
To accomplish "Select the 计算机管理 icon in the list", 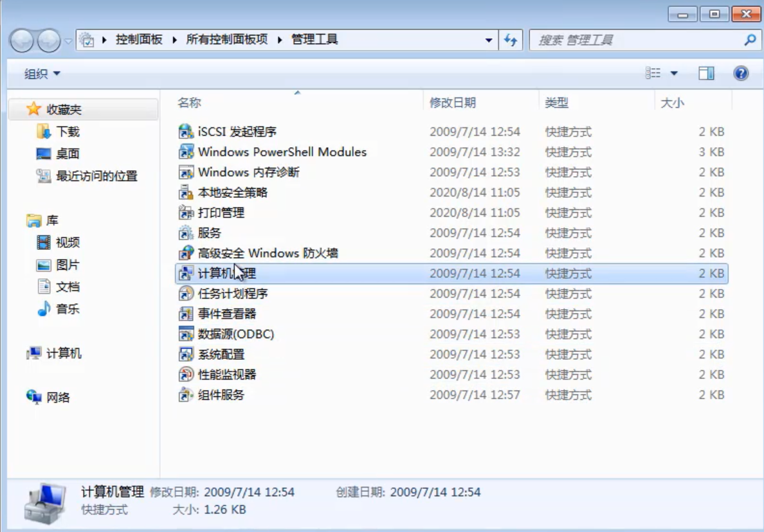I will coord(186,273).
